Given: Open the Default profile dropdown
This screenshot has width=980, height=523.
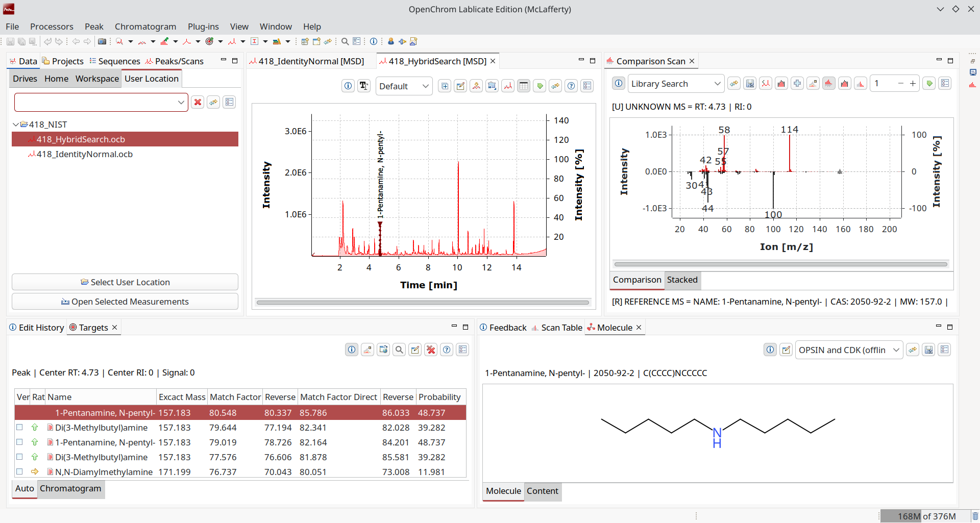Looking at the screenshot, I should [x=404, y=86].
